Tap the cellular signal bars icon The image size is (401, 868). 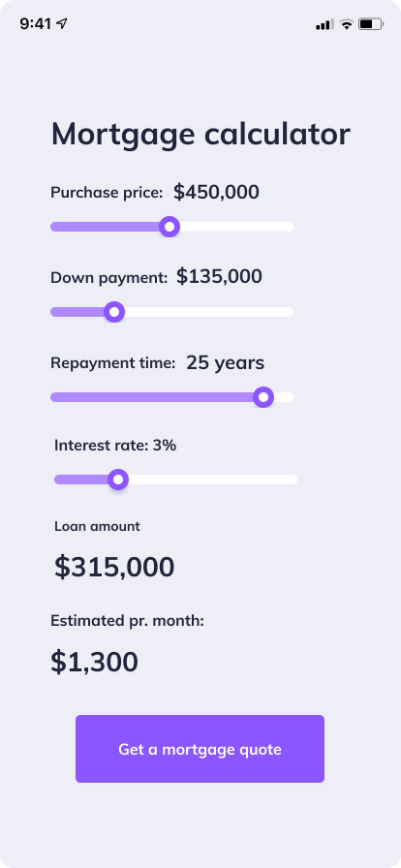click(x=324, y=24)
